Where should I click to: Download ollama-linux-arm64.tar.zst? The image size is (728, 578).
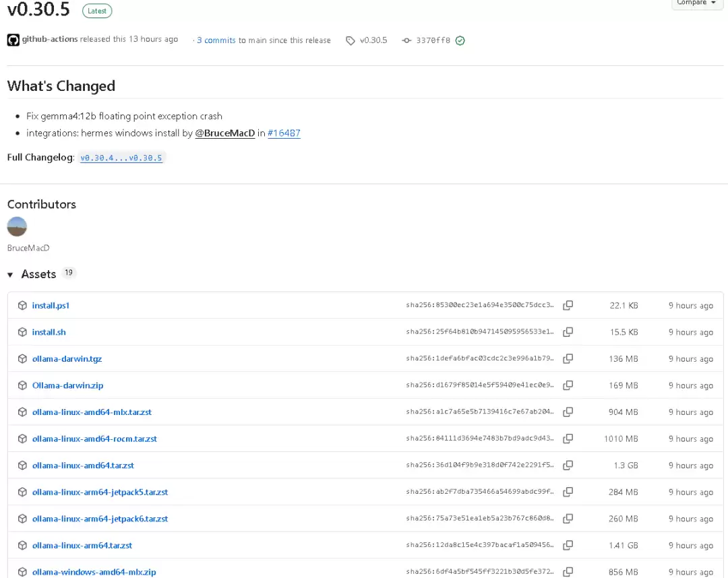[x=82, y=546]
